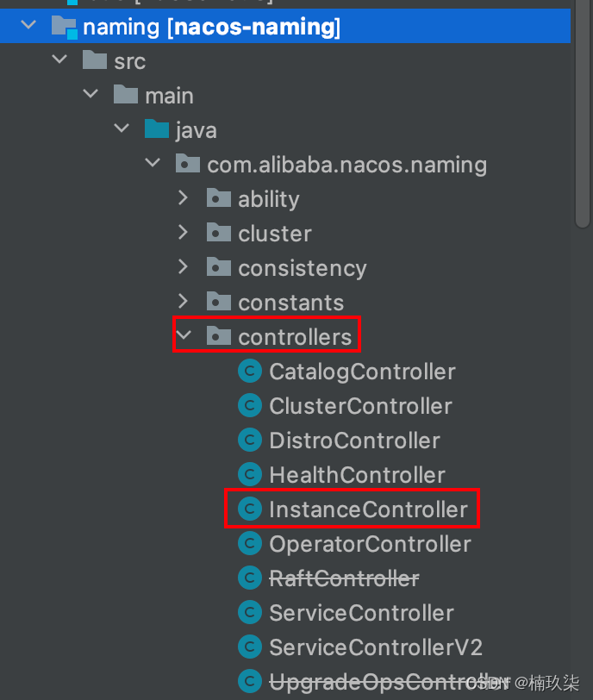Click the CatalogController class icon
This screenshot has width=593, height=700.
[250, 372]
